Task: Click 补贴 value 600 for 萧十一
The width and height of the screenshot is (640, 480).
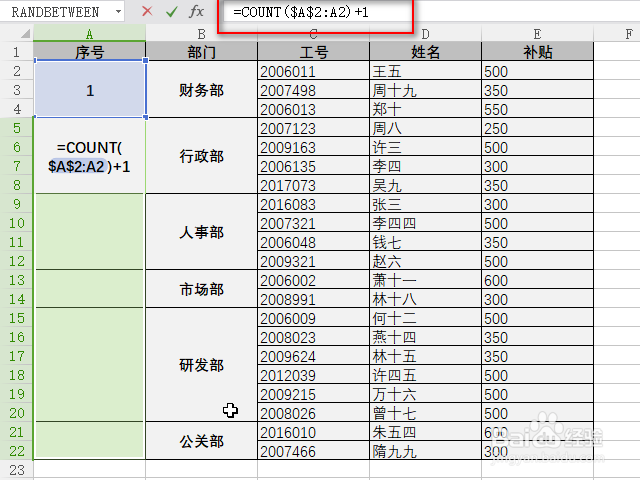Action: coord(537,280)
